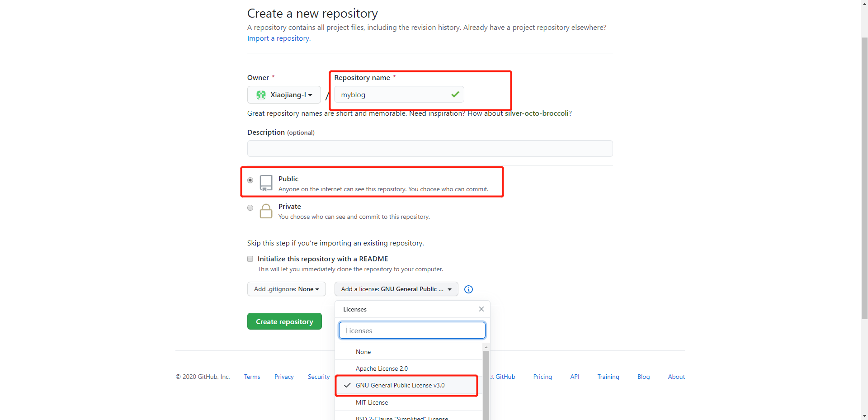Click the licenses list scrollbar
Screen dimensions: 868x420
pos(486,384)
